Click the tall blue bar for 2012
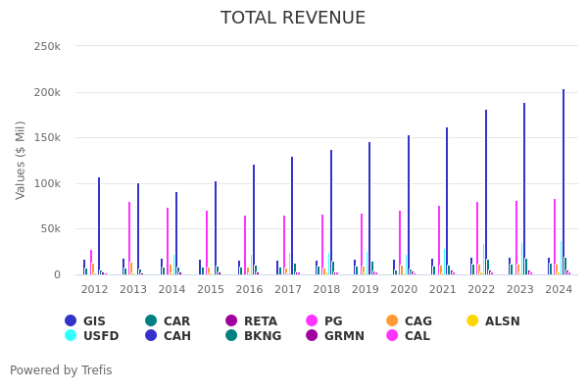 point(99,226)
